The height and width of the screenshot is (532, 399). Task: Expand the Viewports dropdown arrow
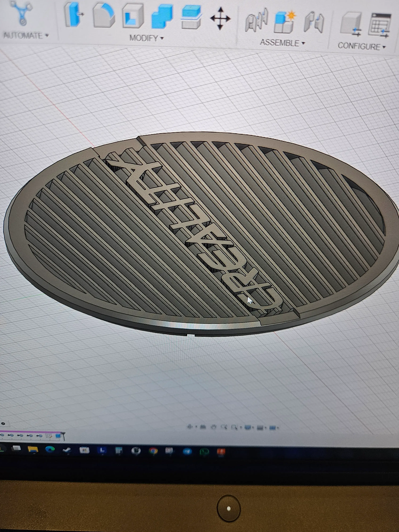[278, 428]
